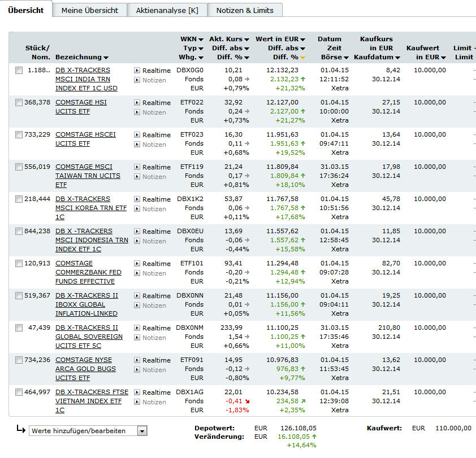The width and height of the screenshot is (476, 458).
Task: Open DB X-TRACKERS FTSE VIETNAM INDEX ETF link
Action: [92, 401]
